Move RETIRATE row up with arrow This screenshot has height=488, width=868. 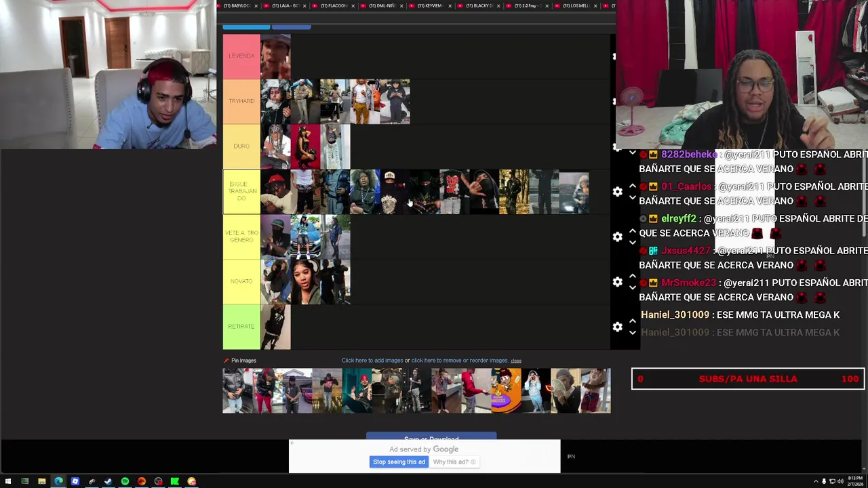pos(633,321)
